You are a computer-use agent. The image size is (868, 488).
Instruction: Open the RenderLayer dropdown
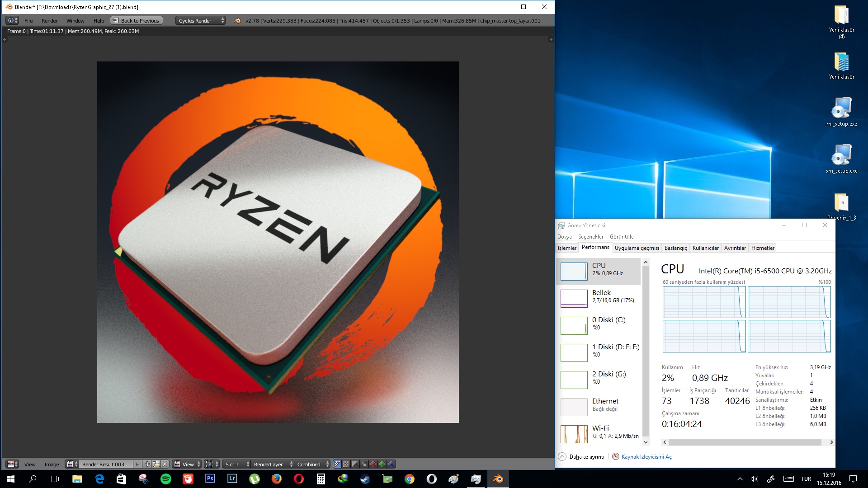click(x=272, y=464)
